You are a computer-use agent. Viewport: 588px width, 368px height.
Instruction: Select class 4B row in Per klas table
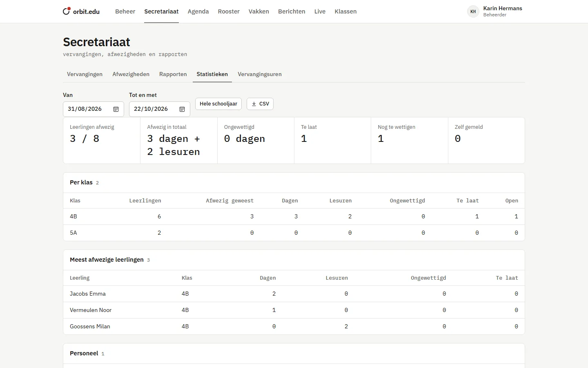coord(294,216)
